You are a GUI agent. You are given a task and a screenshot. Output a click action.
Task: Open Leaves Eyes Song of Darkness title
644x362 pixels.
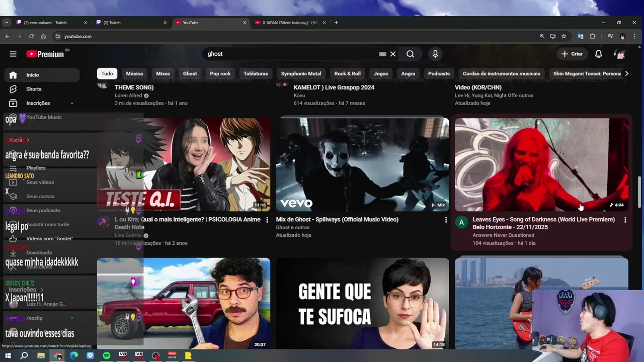543,223
